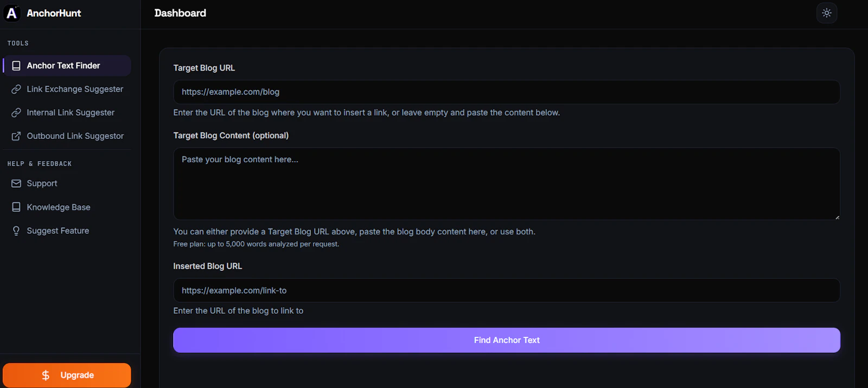Focus the Target Blog Content textarea
Image resolution: width=868 pixels, height=388 pixels.
[x=507, y=184]
